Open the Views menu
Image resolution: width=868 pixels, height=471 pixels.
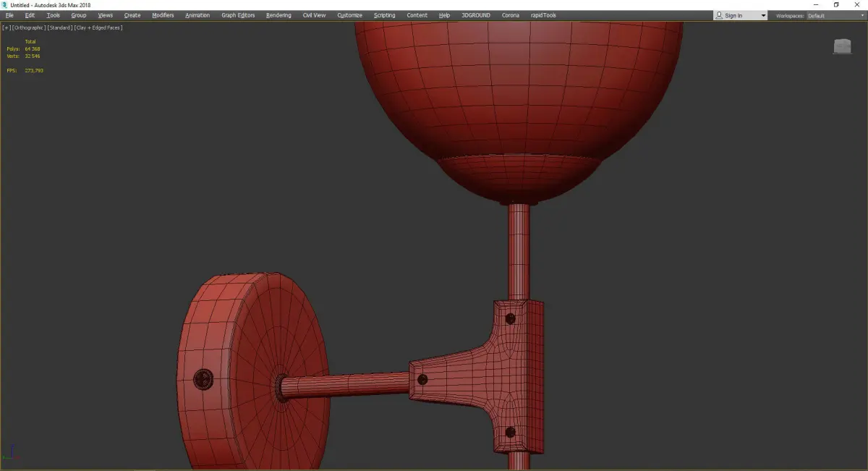(106, 15)
